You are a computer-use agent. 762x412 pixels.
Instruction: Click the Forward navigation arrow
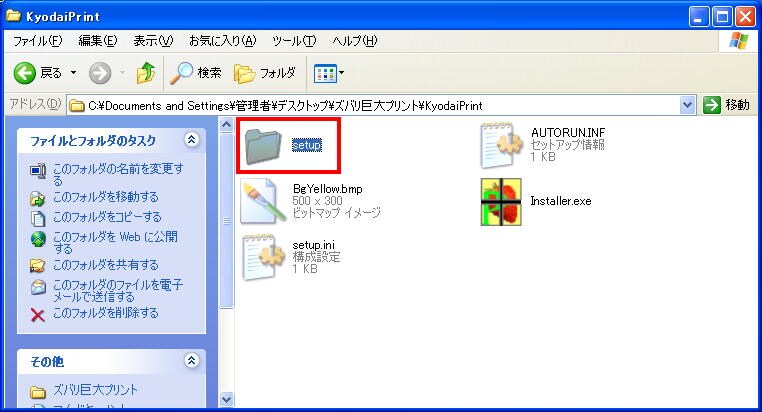point(100,73)
